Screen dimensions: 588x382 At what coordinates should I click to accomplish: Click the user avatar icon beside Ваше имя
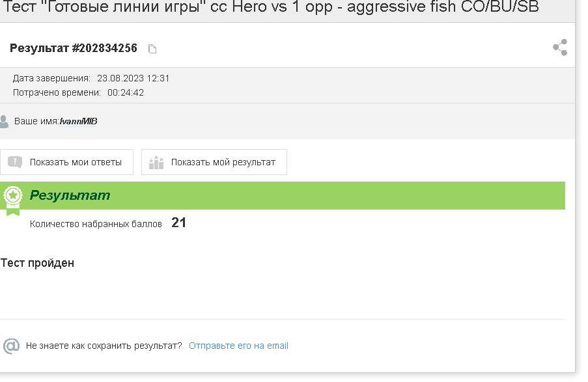(4, 122)
